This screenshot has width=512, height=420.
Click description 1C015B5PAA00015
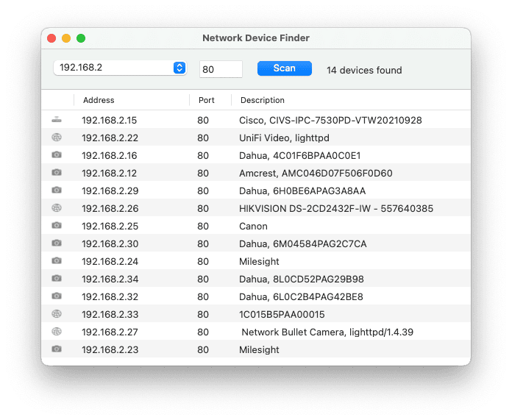tap(282, 315)
